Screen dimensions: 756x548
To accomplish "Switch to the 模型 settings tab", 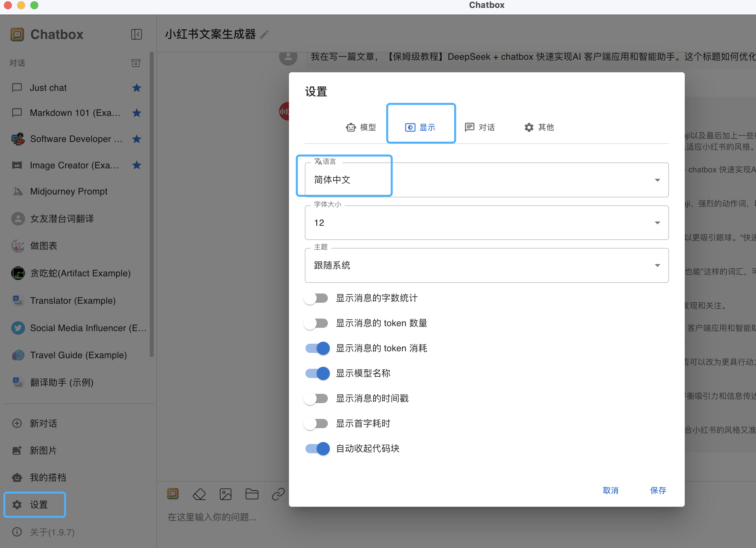I will point(361,127).
